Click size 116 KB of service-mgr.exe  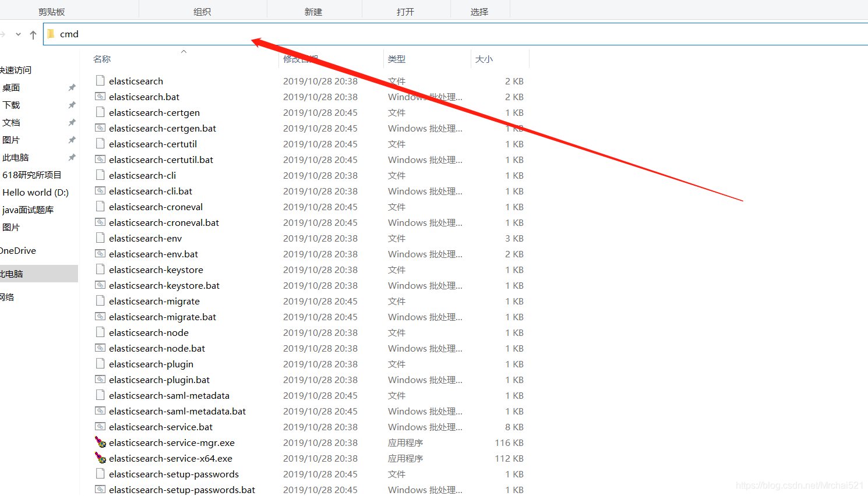509,442
